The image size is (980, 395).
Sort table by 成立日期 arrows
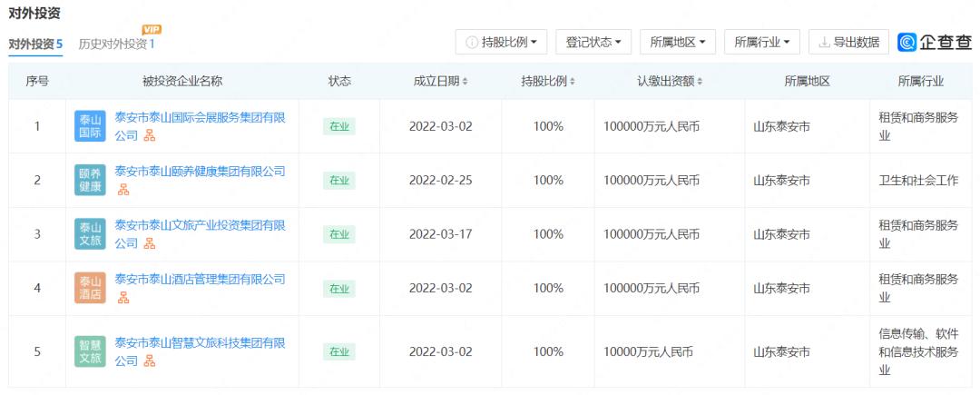coord(465,81)
